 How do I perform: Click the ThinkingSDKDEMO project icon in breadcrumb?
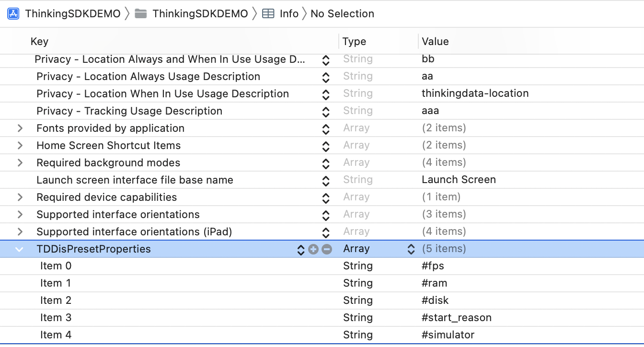pos(13,13)
